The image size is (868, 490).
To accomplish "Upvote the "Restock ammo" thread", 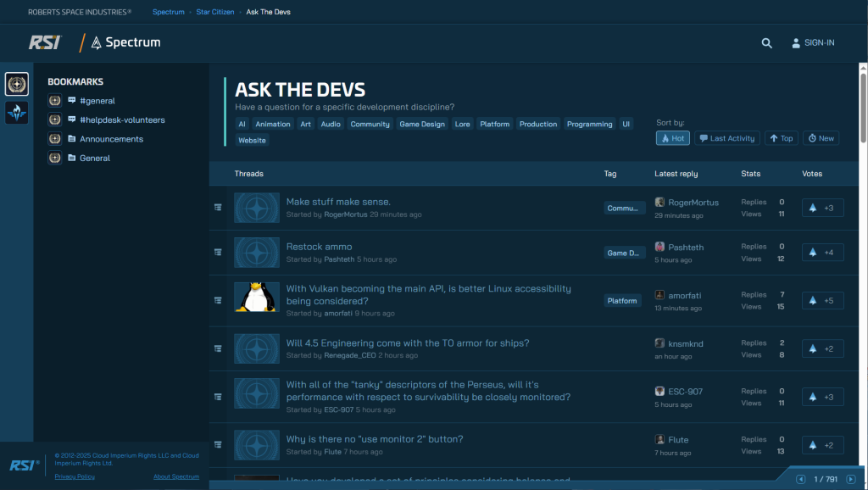I will [x=822, y=253].
